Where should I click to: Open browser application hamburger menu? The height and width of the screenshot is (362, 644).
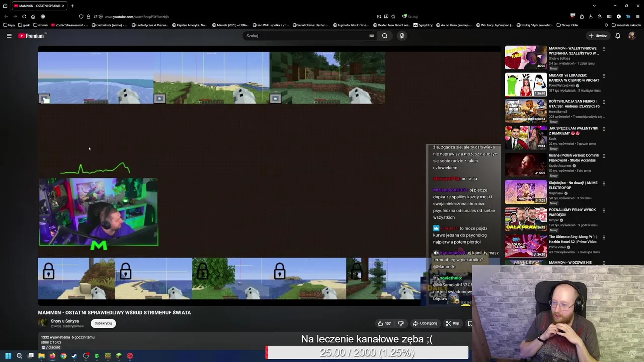click(637, 16)
